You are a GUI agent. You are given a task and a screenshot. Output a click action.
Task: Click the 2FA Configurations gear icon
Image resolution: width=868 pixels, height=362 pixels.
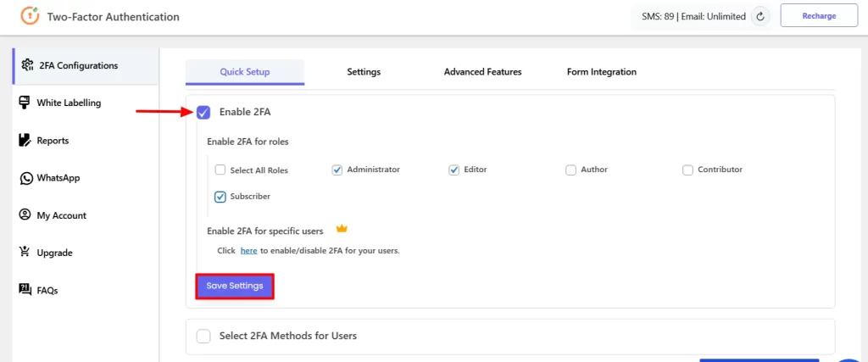coord(27,65)
